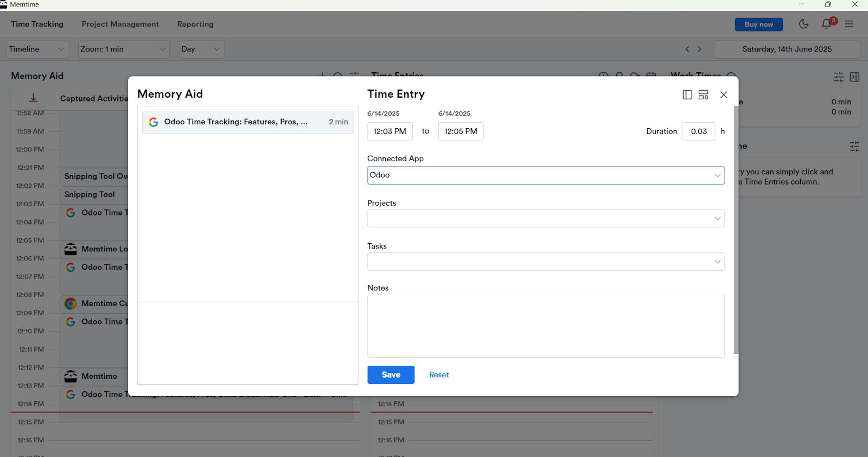Open the Day range dropdown
This screenshot has height=457, width=868.
point(201,49)
